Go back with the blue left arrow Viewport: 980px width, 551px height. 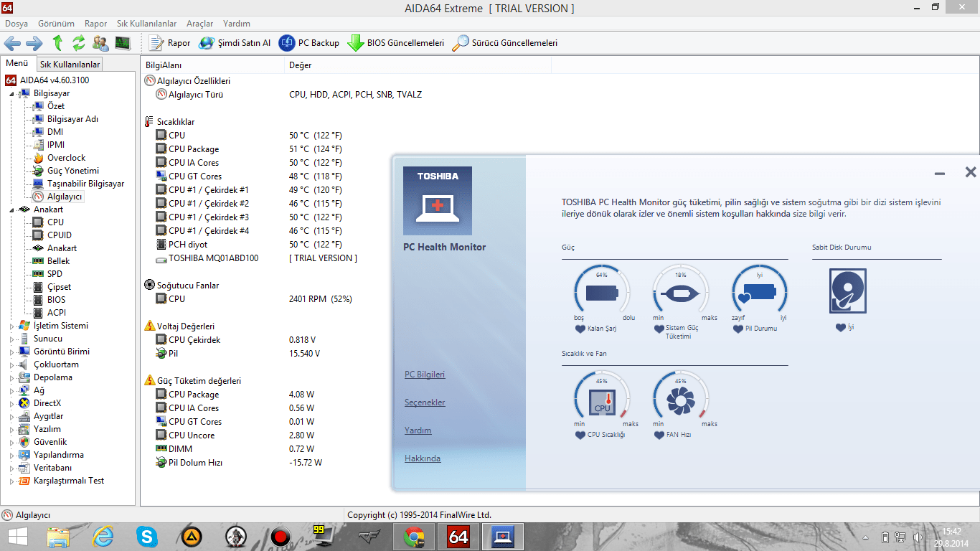pos(12,43)
